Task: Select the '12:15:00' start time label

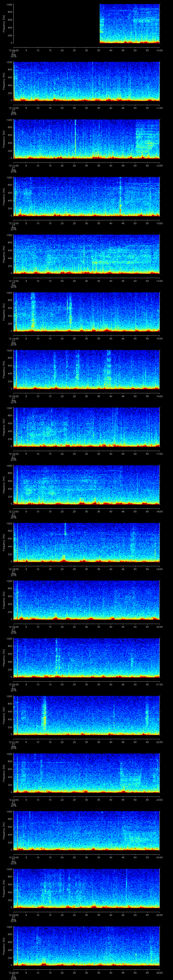Action: pyautogui.click(x=14, y=396)
